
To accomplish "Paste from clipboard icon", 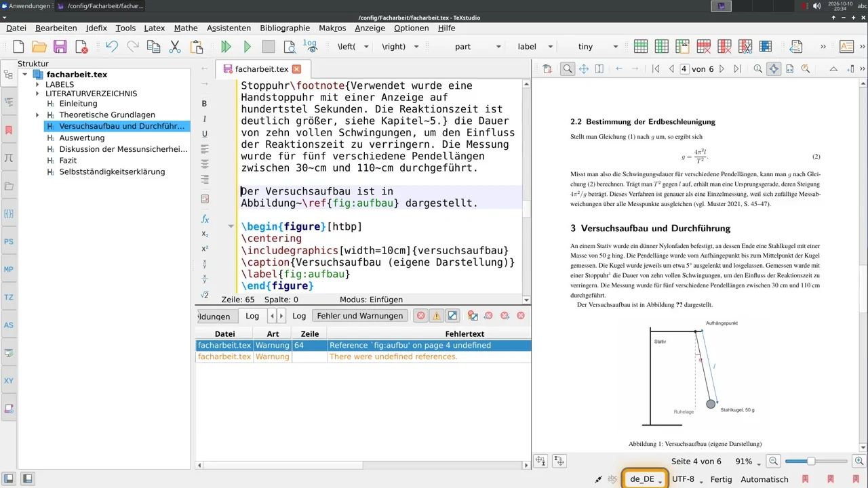I will click(197, 47).
